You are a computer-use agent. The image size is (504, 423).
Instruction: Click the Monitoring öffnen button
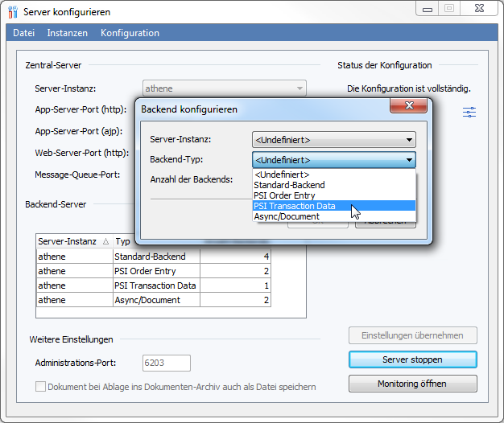click(x=412, y=384)
